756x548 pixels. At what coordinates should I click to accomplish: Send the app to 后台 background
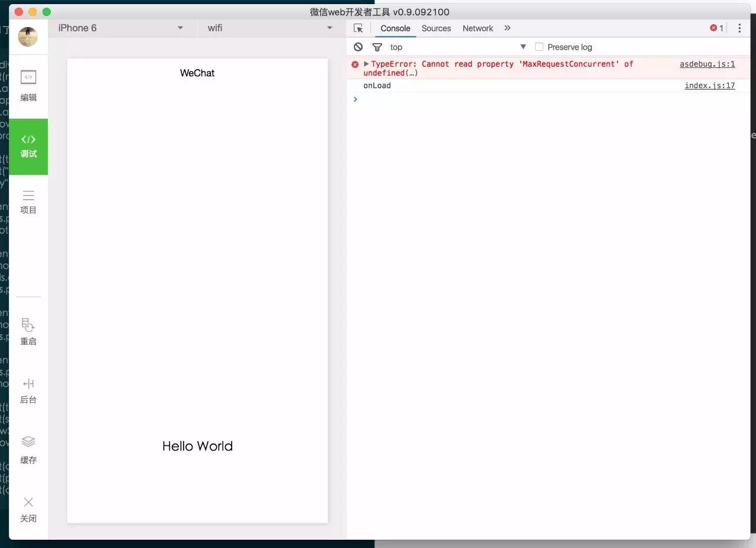tap(28, 391)
